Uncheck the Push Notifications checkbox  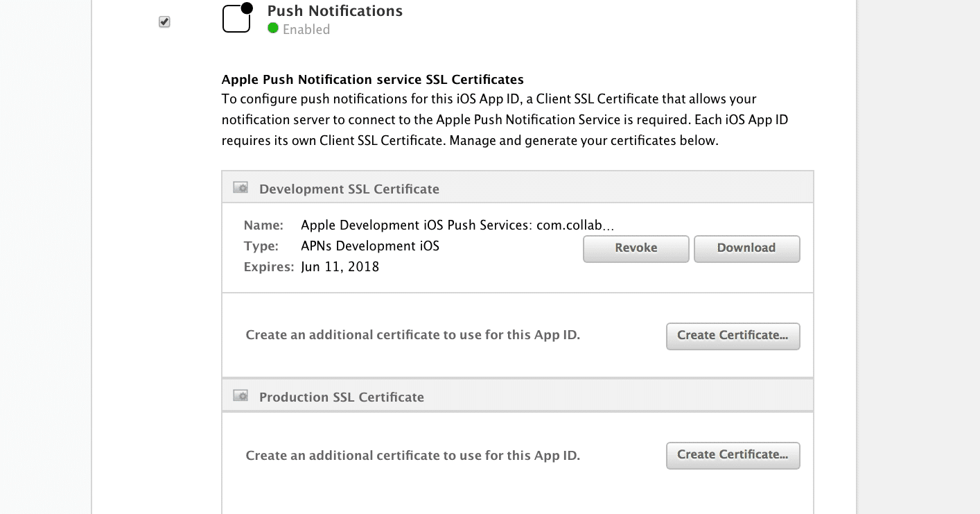coord(164,22)
